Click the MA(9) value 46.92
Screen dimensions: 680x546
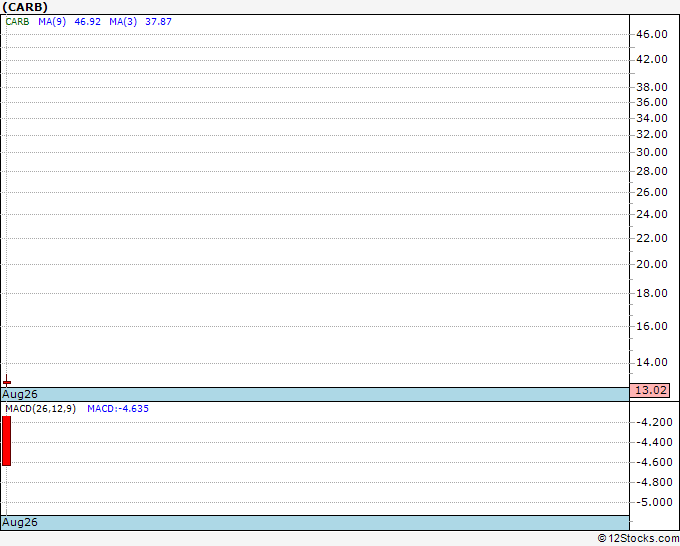[88, 22]
